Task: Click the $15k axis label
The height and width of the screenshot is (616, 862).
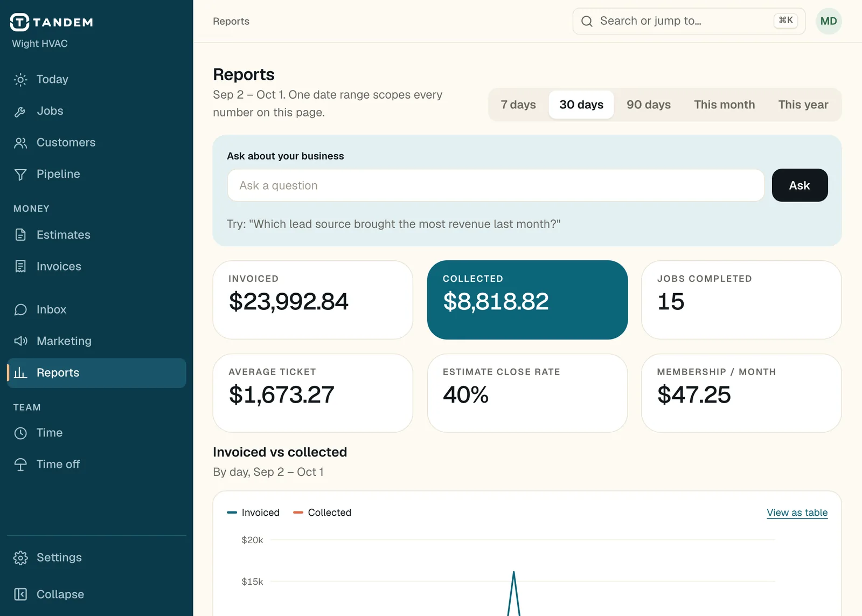Action: tap(252, 582)
